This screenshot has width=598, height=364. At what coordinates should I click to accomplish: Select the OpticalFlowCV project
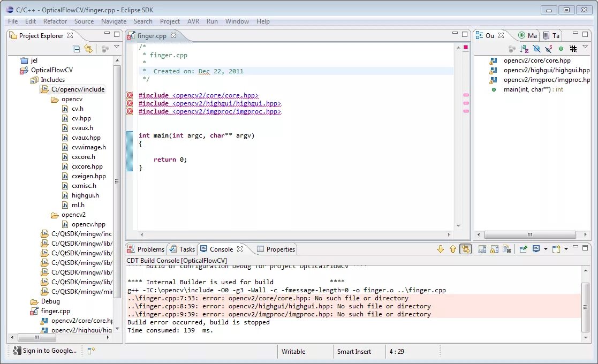click(47, 70)
